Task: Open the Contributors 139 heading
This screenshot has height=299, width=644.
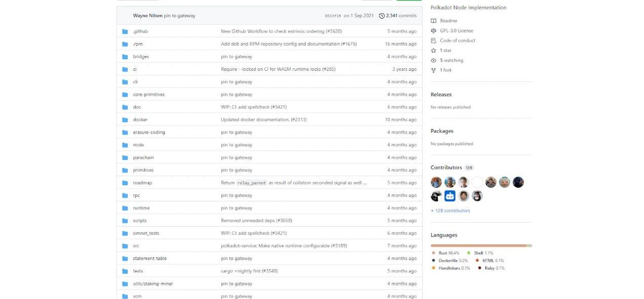Action: click(452, 167)
